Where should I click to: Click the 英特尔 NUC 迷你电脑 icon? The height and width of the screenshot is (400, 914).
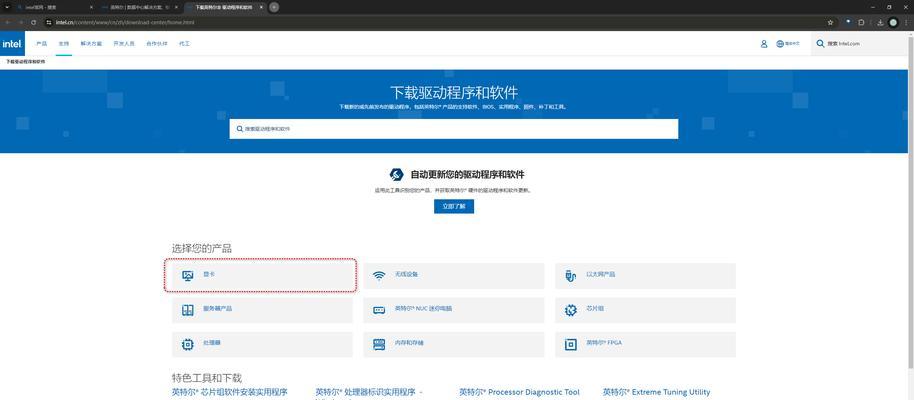[x=379, y=310]
